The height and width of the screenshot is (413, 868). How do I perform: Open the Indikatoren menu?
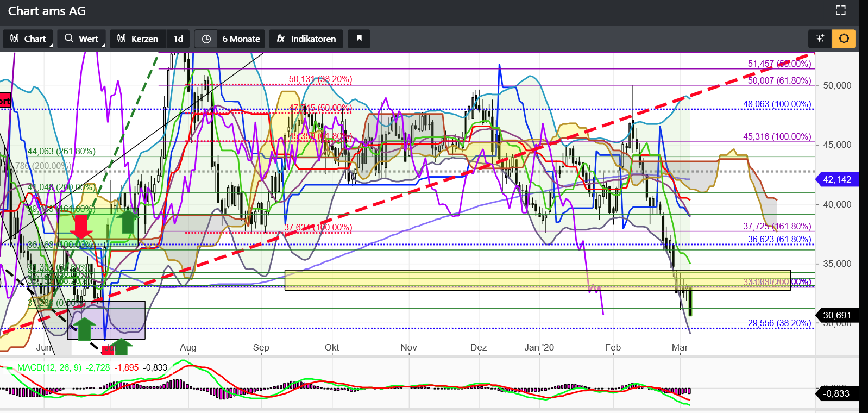[x=306, y=39]
